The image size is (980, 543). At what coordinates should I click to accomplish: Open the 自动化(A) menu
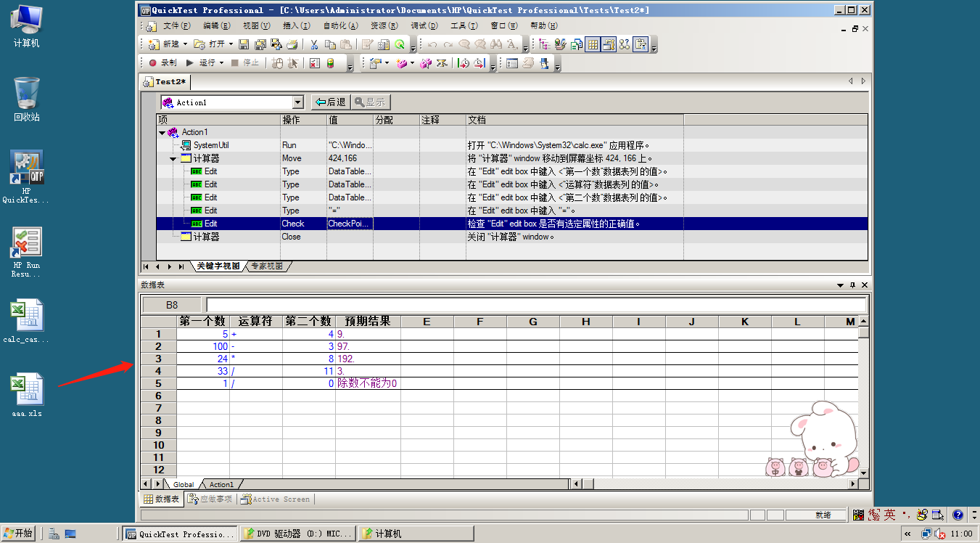pos(340,25)
